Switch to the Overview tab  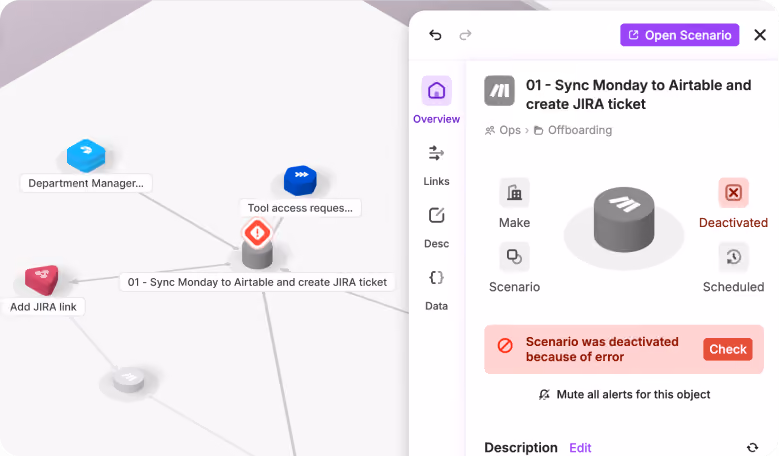click(436, 100)
